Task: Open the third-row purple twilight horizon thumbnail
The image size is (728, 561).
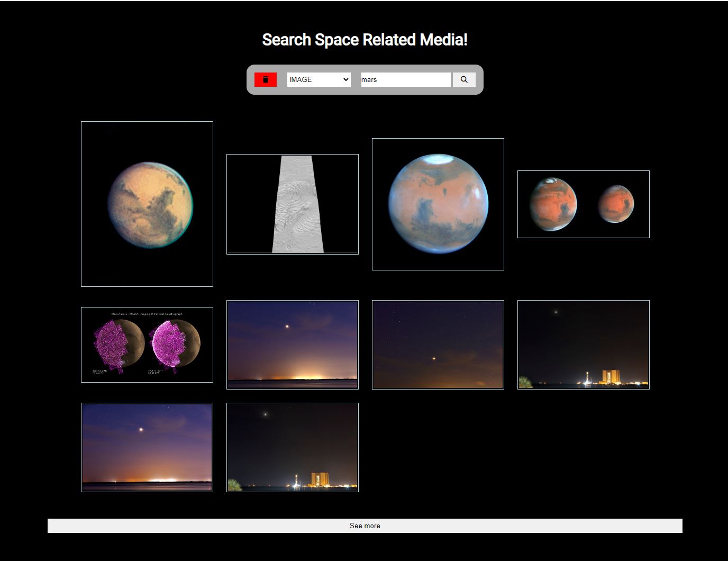Action: pos(147,447)
